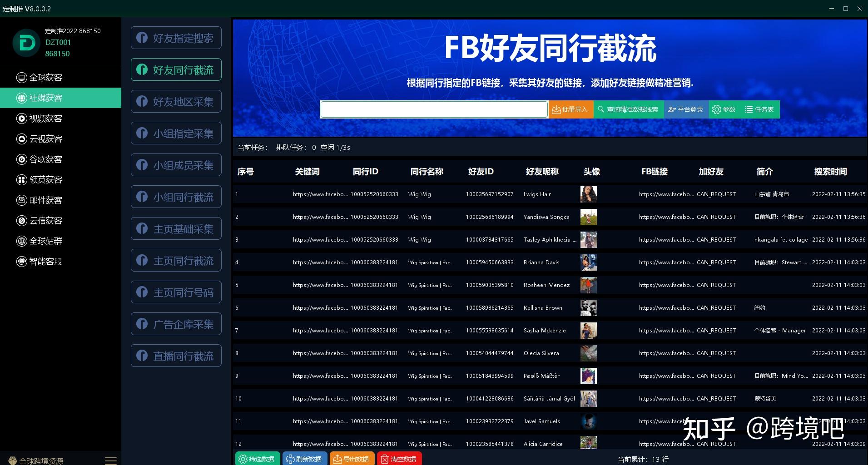Sort by 搜索时间 column header

click(831, 172)
